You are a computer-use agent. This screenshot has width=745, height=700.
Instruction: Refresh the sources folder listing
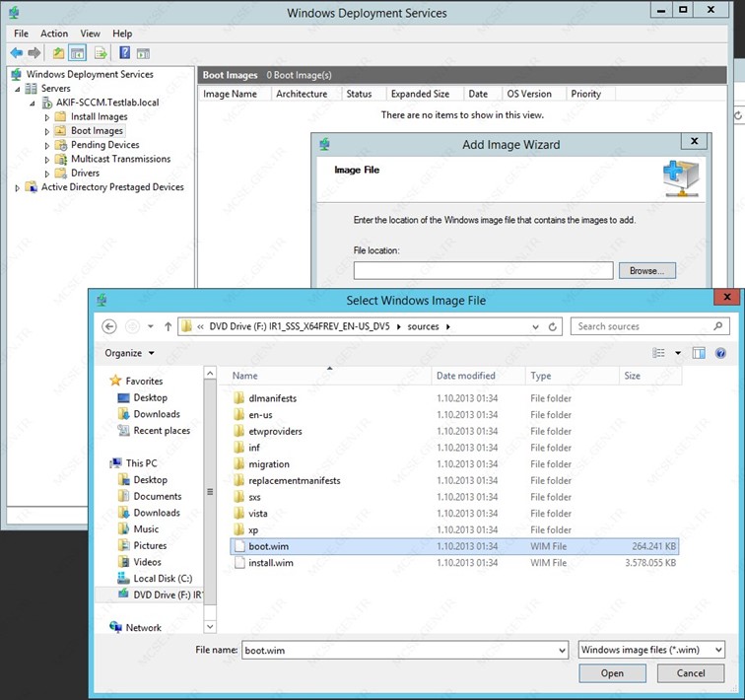click(552, 327)
